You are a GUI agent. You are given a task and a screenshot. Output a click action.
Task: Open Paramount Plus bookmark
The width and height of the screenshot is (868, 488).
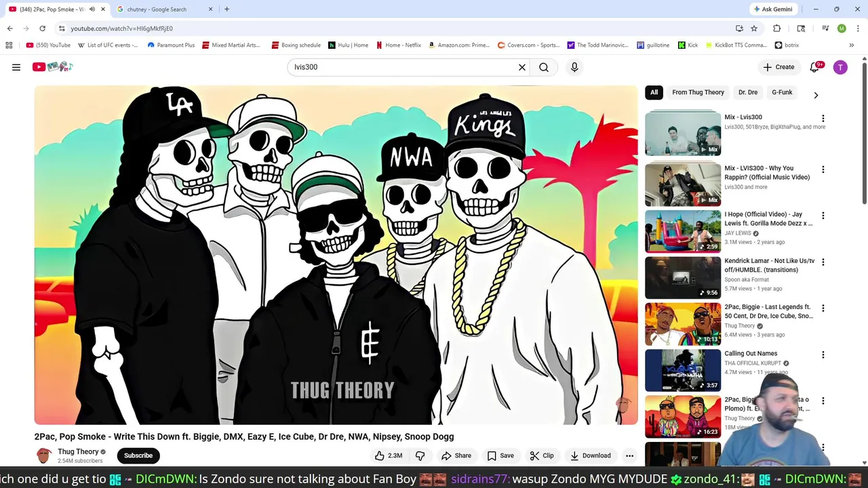[x=170, y=45]
